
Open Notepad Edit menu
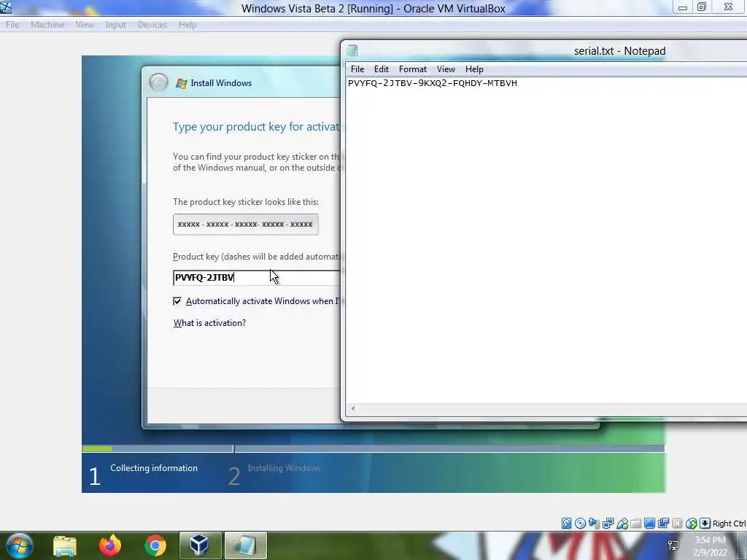[381, 69]
